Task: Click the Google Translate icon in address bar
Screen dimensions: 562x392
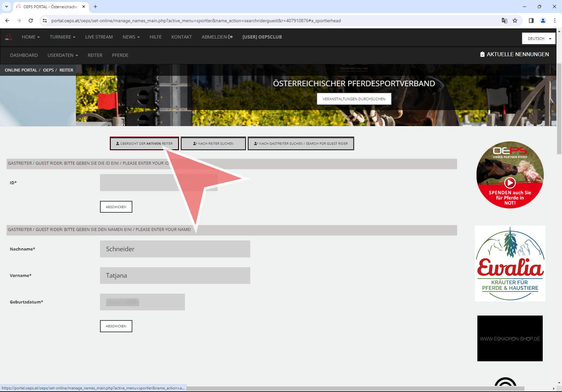Action: pyautogui.click(x=504, y=21)
